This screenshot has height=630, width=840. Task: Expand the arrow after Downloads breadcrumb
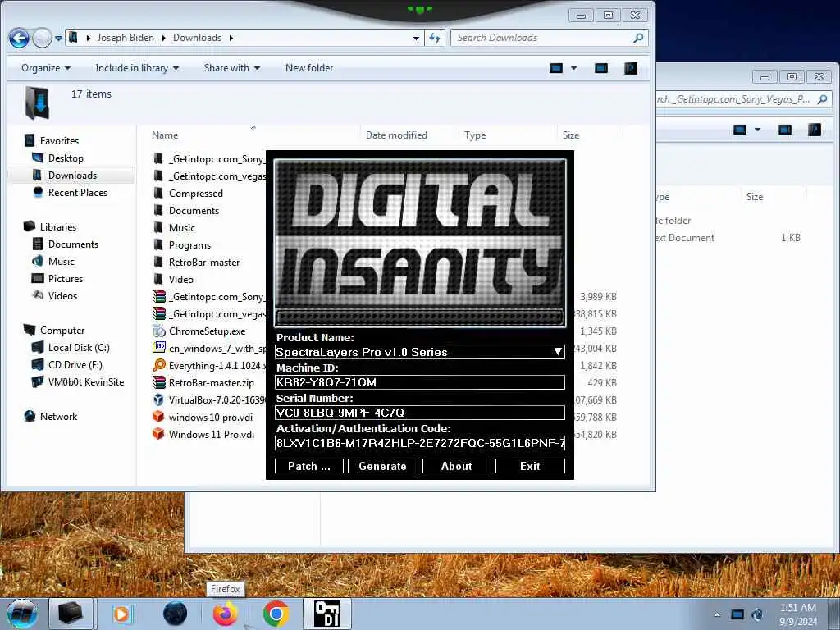[x=231, y=38]
